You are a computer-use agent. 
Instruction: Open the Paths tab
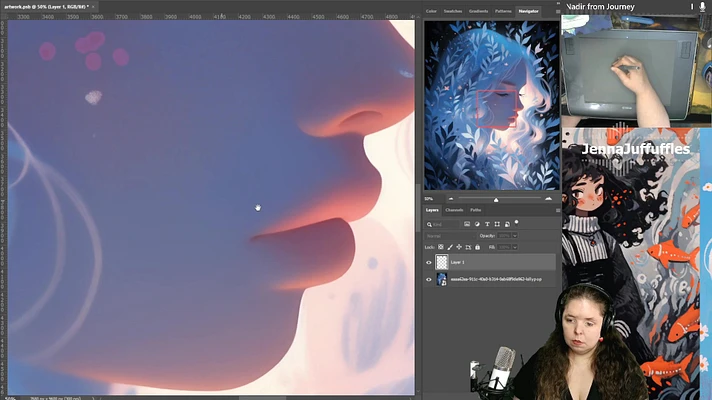475,210
